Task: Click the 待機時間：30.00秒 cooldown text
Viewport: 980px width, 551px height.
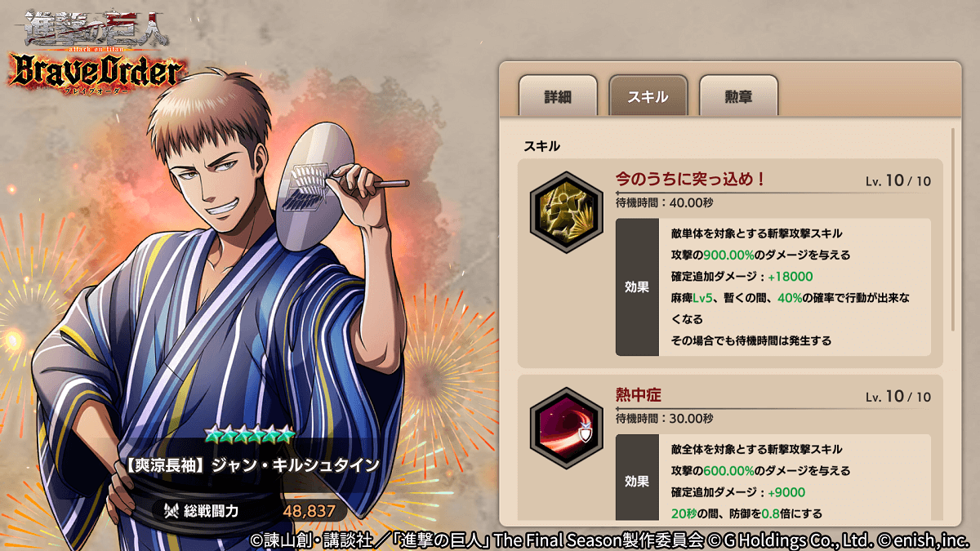Action: click(664, 419)
